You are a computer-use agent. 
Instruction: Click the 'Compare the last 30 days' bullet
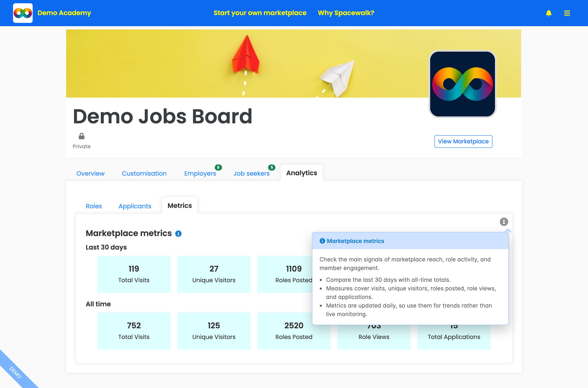point(388,280)
